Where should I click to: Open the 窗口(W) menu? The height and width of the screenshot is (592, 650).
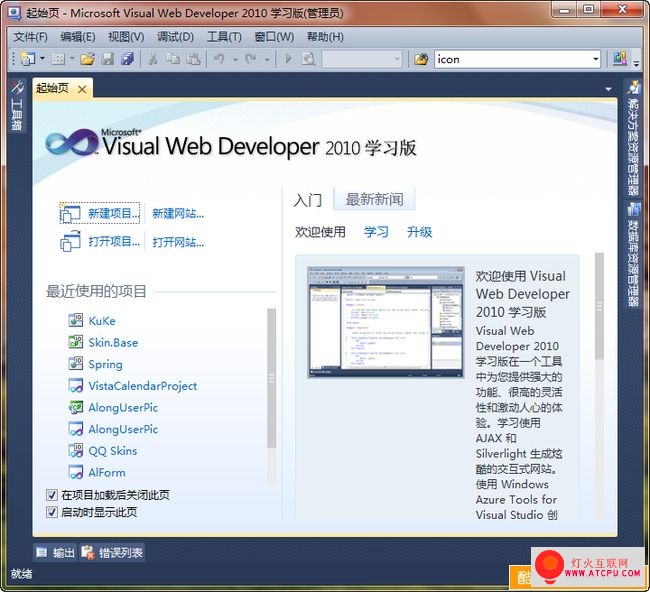(x=274, y=37)
